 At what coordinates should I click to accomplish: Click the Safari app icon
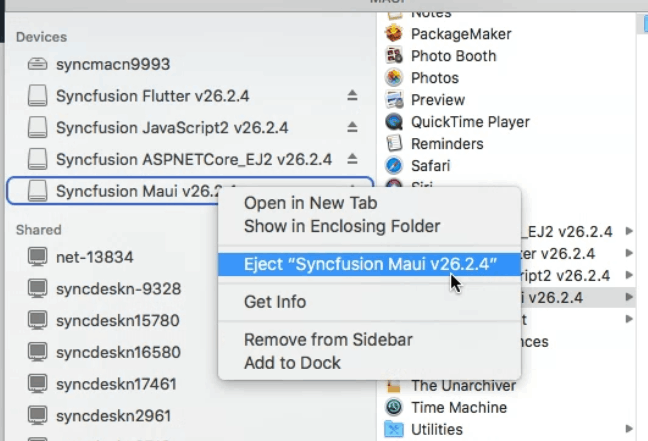coord(394,165)
